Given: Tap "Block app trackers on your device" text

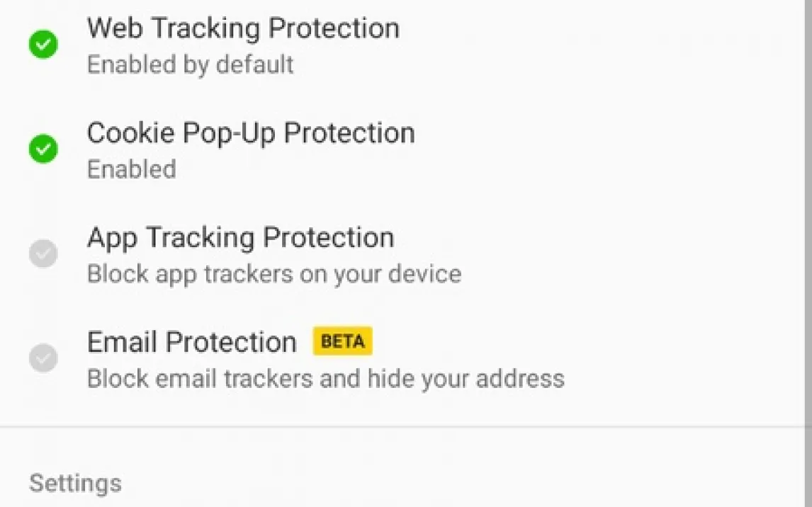Looking at the screenshot, I should [274, 273].
